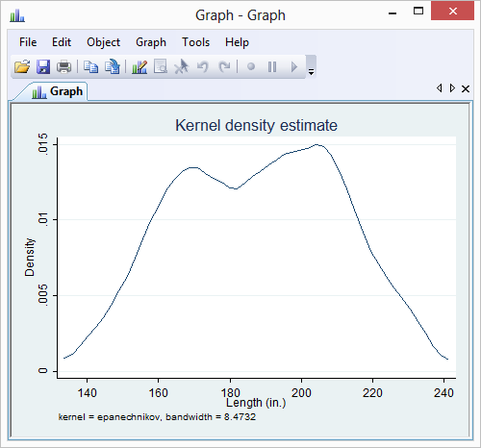Minimize the Graph window
Image resolution: width=481 pixels, height=448 pixels.
coord(392,13)
